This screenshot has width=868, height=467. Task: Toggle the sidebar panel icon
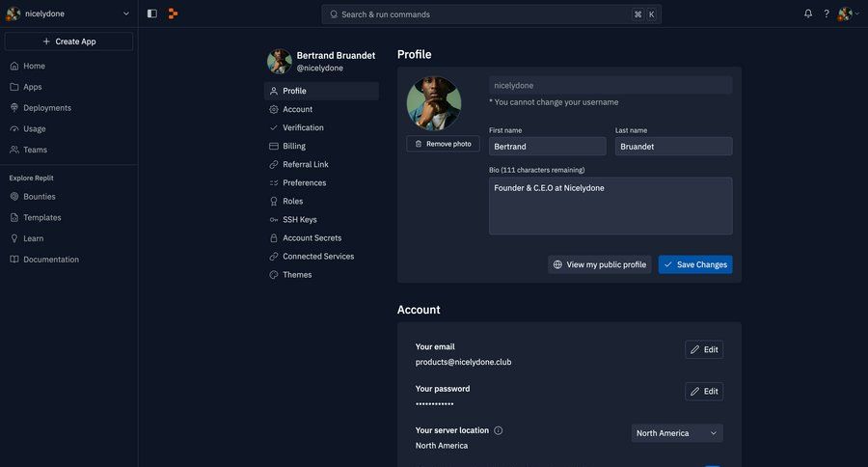152,14
